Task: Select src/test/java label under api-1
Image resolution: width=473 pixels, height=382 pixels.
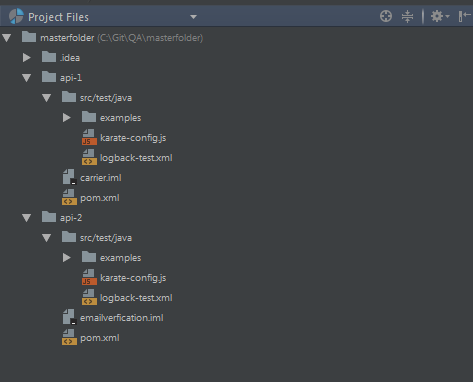Action: point(106,98)
